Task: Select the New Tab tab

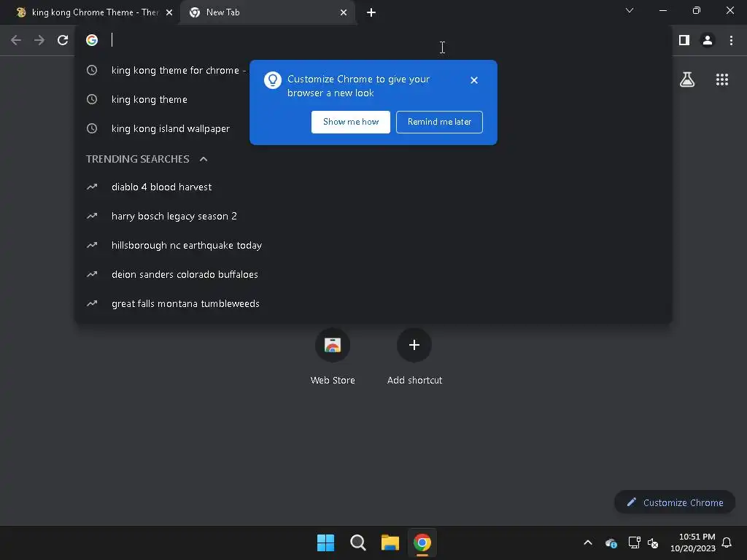Action: [x=268, y=12]
